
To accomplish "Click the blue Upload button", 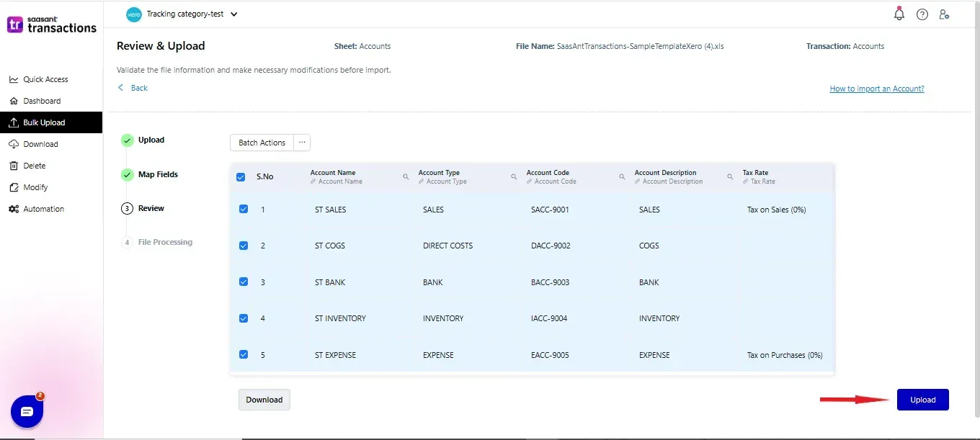I will (x=923, y=400).
